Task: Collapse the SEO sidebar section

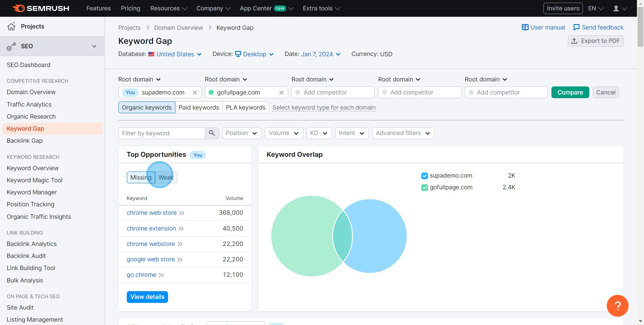Action: (x=94, y=46)
